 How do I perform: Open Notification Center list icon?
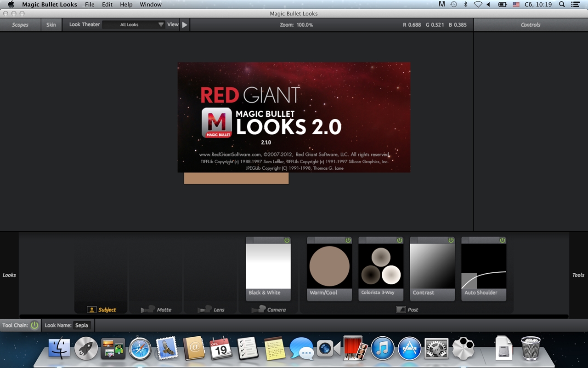[x=576, y=5]
